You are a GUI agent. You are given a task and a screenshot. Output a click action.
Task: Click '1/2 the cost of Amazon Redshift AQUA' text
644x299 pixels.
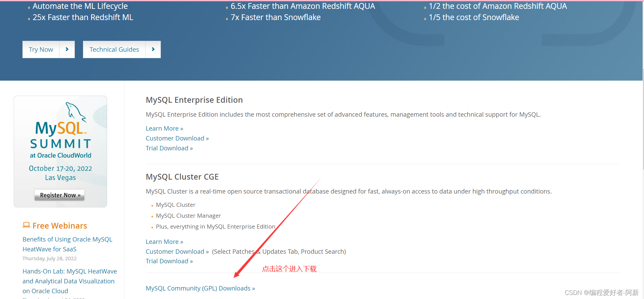click(x=498, y=6)
